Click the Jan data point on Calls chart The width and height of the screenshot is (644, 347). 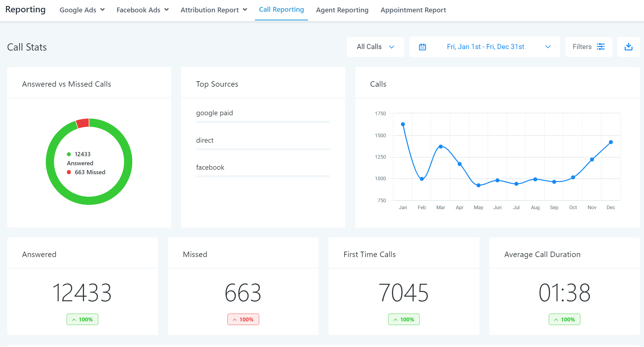click(403, 124)
